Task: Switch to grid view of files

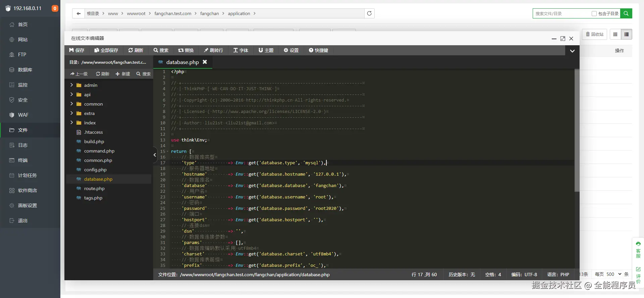Action: [x=615, y=34]
